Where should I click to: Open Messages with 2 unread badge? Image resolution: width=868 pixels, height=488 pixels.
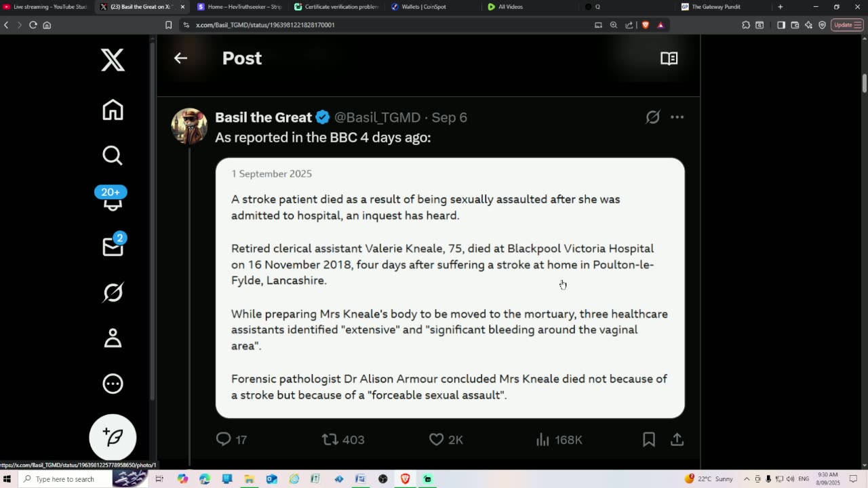[x=113, y=247]
